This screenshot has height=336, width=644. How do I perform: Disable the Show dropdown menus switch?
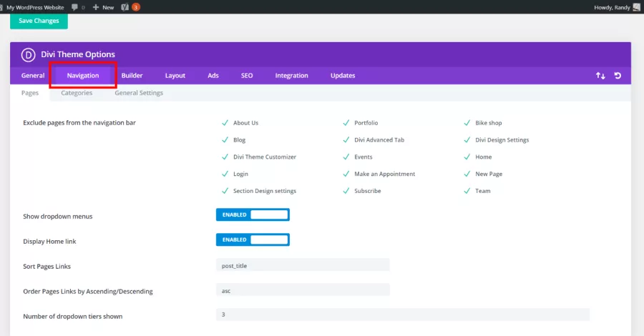tap(253, 214)
